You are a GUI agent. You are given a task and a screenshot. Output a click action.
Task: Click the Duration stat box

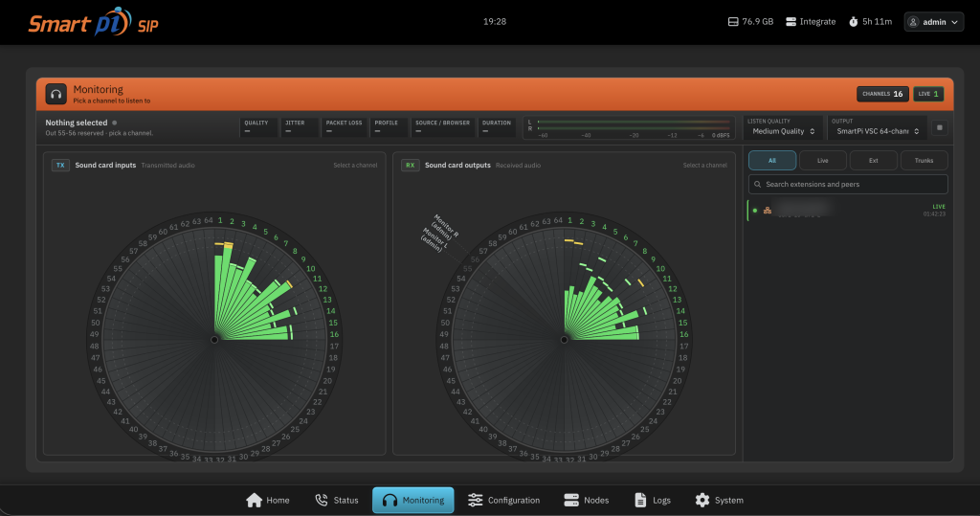(x=497, y=127)
